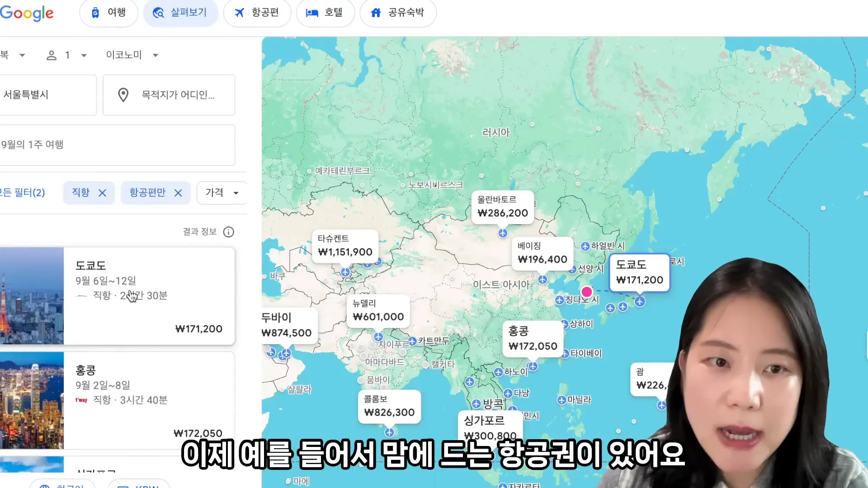Remove the 직항 nonstop filter chip
The width and height of the screenshot is (868, 488).
pyautogui.click(x=102, y=193)
